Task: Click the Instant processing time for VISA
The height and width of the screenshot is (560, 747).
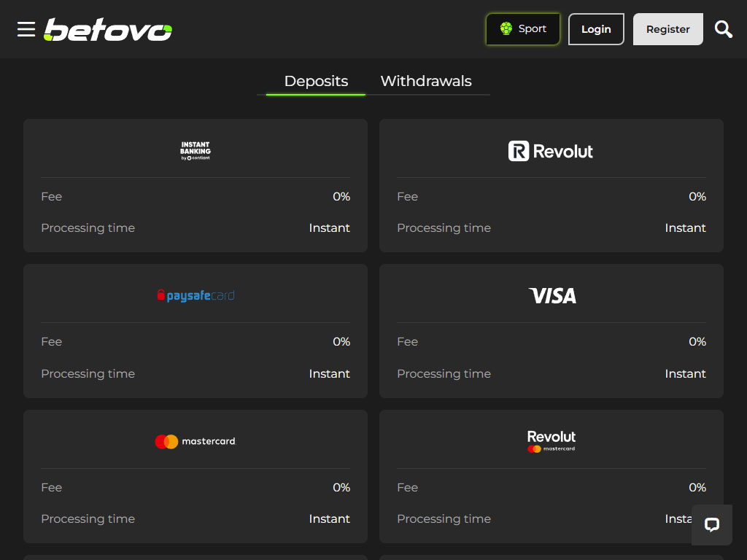Action: [x=685, y=374]
